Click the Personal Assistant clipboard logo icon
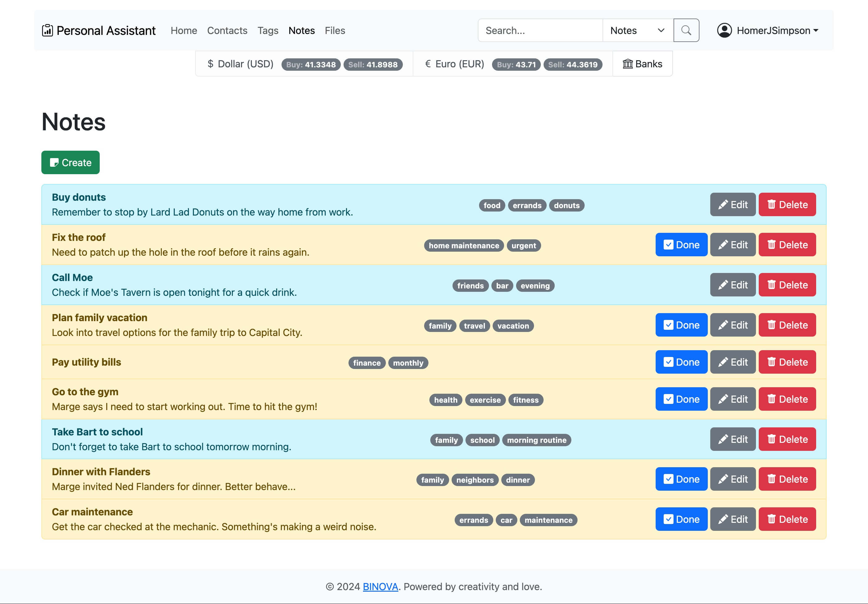 click(47, 30)
